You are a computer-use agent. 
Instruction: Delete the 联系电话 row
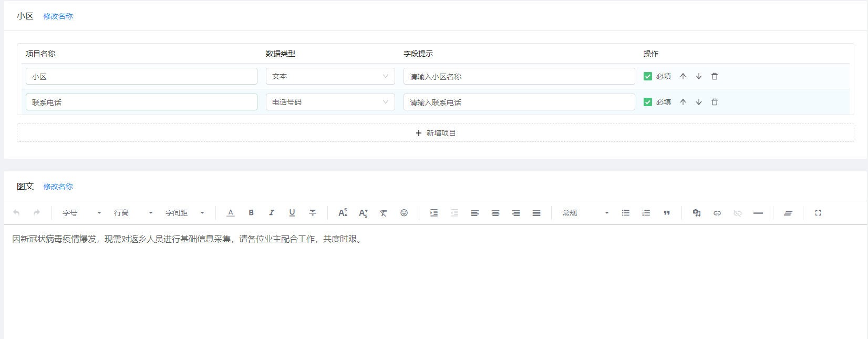click(x=715, y=102)
